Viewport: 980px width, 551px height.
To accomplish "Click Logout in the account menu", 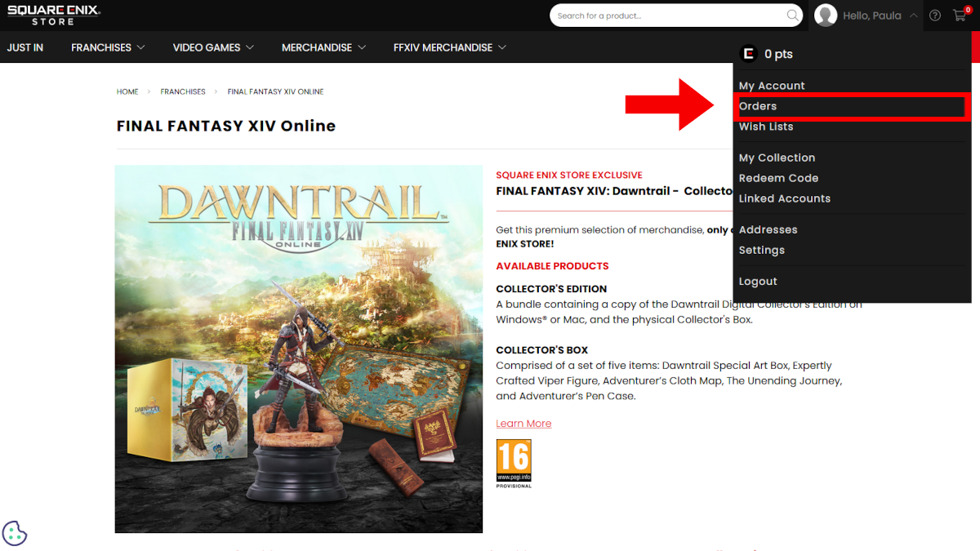I will click(x=758, y=282).
